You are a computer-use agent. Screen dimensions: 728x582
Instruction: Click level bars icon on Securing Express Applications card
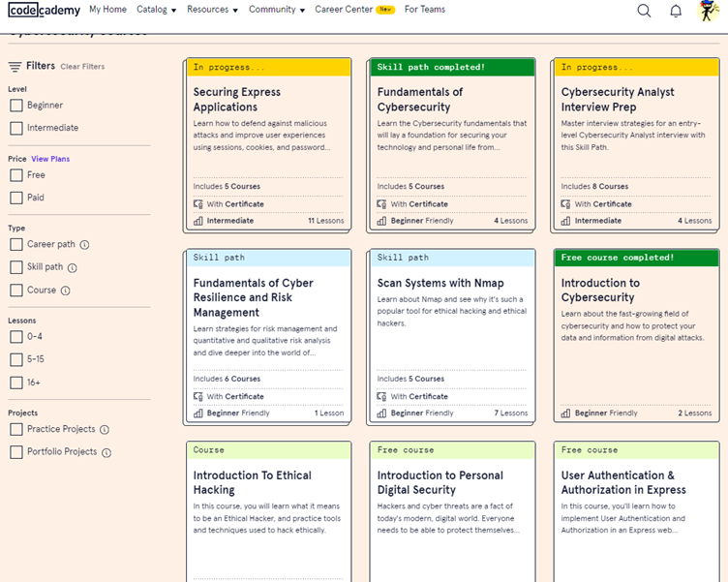point(198,221)
